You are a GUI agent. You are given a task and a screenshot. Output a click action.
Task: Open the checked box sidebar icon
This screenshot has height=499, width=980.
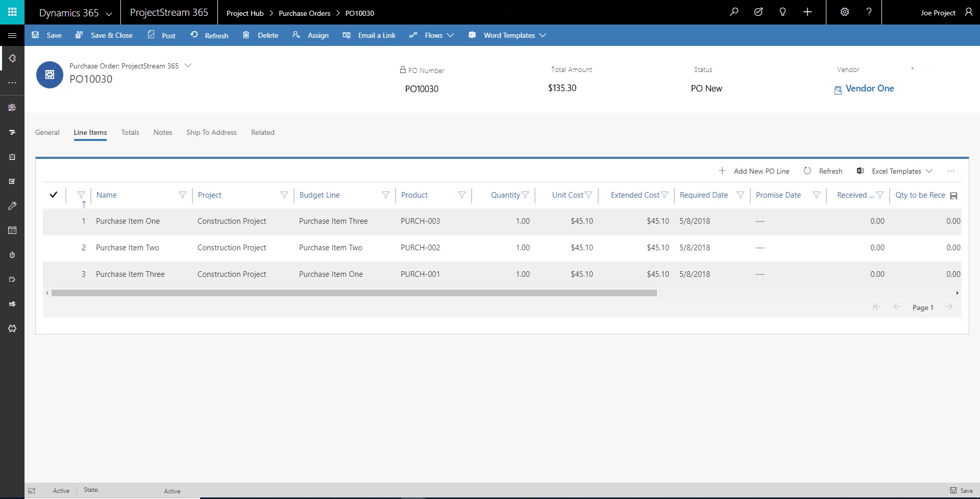(x=12, y=181)
